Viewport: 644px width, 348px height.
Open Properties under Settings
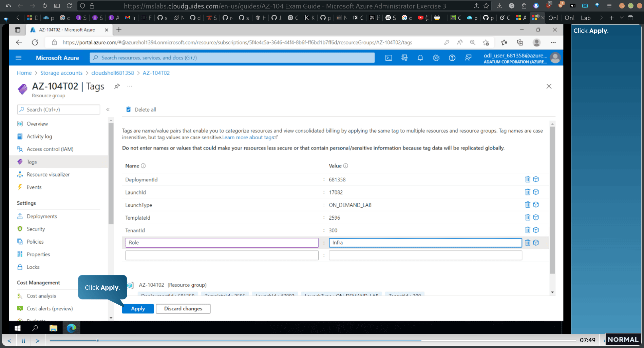pos(38,254)
